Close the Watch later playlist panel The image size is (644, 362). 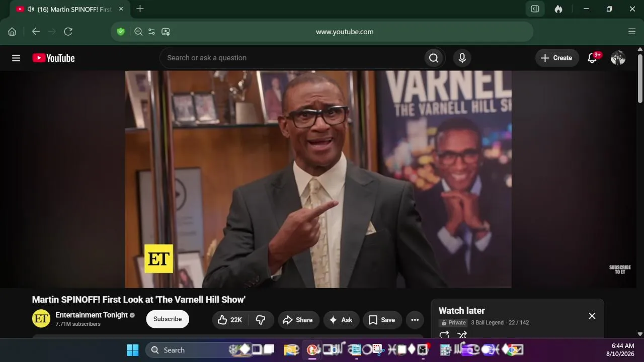(x=592, y=316)
